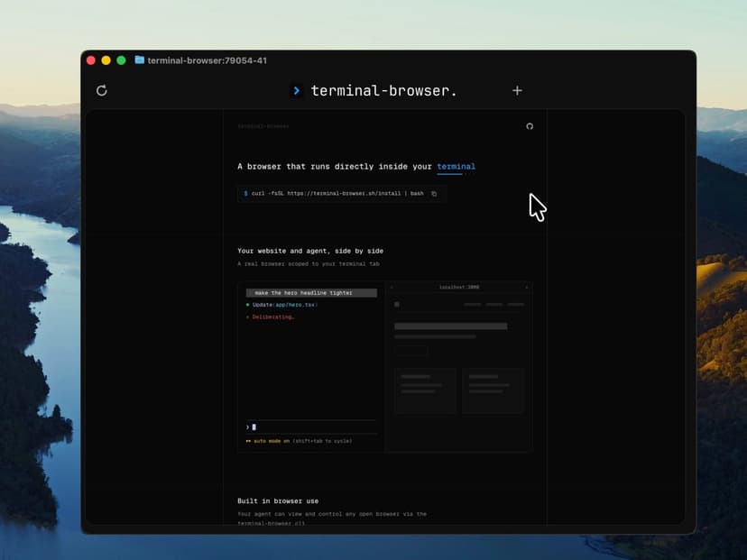This screenshot has height=560, width=747.
Task: Click the 'Built in browser use' heading
Action: click(278, 501)
